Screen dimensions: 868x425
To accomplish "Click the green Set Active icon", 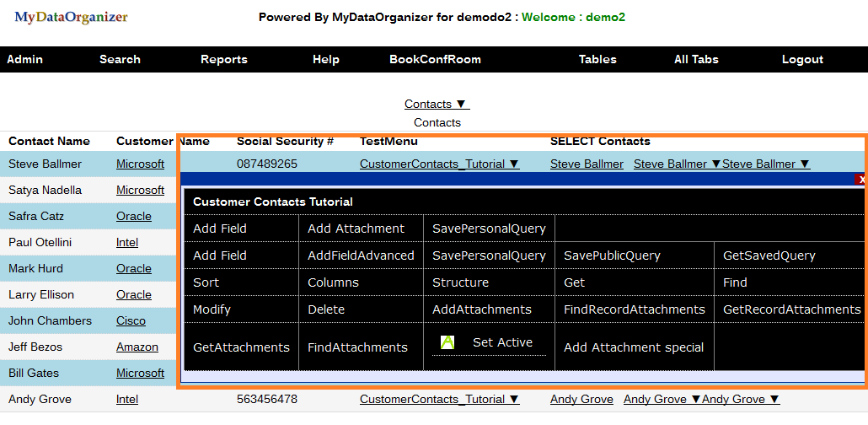I will click(447, 342).
